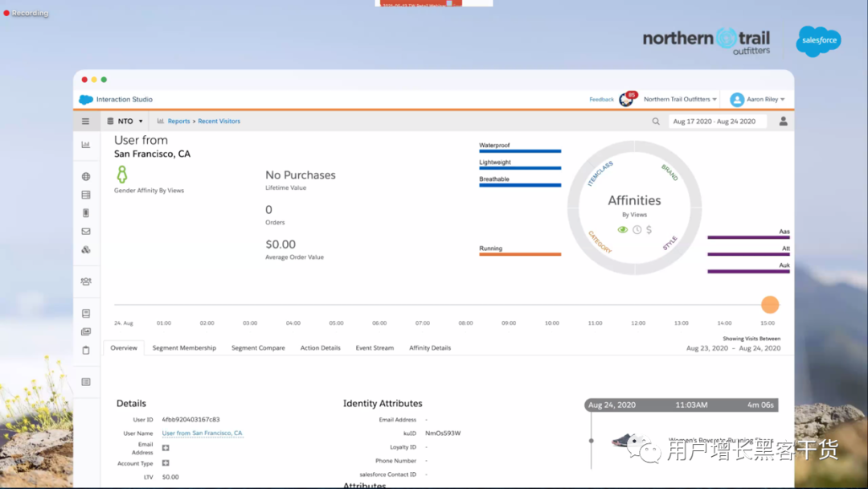Open the mobile device icon in sidebar
This screenshot has height=489, width=868.
(x=86, y=213)
